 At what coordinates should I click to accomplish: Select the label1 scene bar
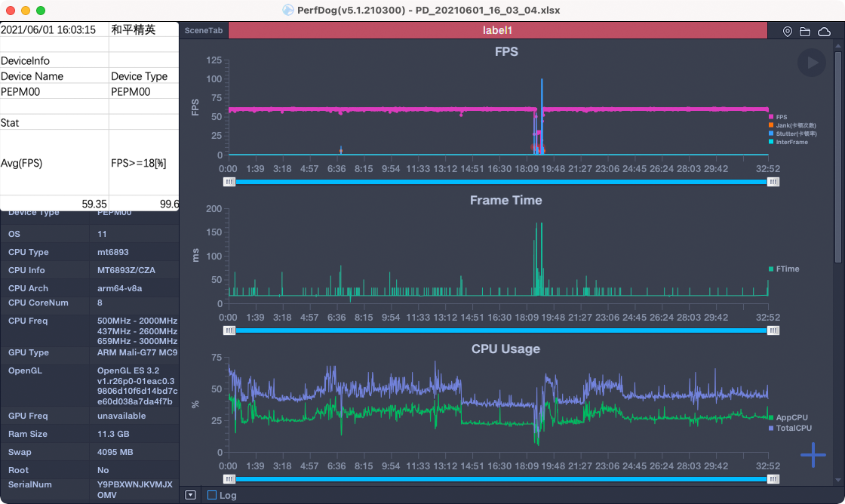(x=497, y=31)
